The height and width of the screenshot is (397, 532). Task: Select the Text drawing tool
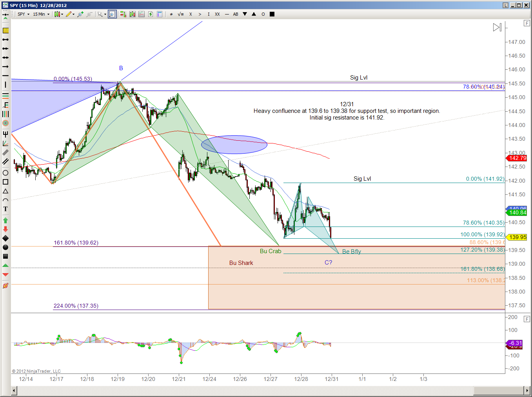coord(5,209)
